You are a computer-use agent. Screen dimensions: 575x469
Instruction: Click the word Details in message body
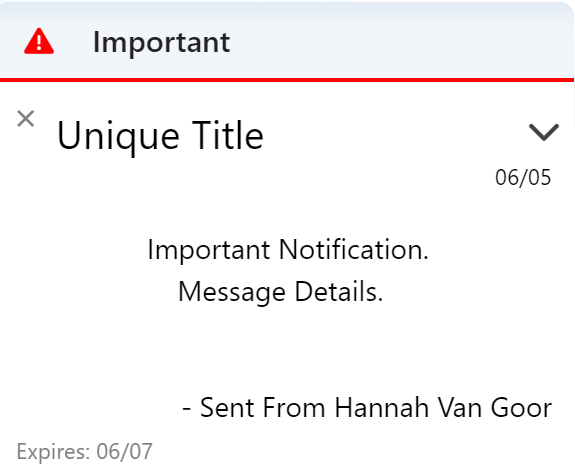pyautogui.click(x=339, y=292)
